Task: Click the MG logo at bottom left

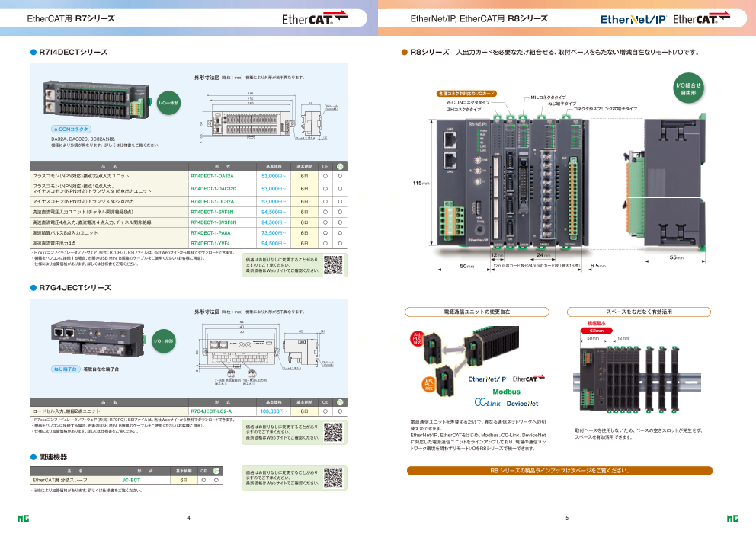Action: (23, 518)
